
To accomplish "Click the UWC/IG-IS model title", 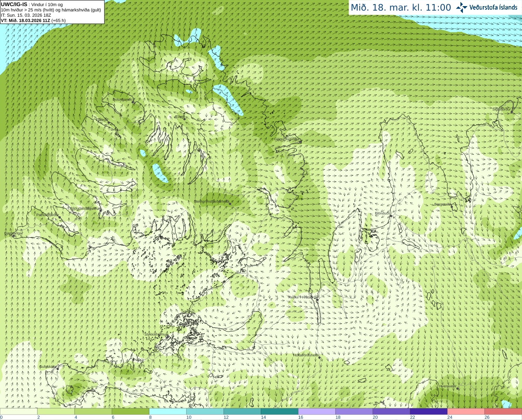I will click(14, 4).
